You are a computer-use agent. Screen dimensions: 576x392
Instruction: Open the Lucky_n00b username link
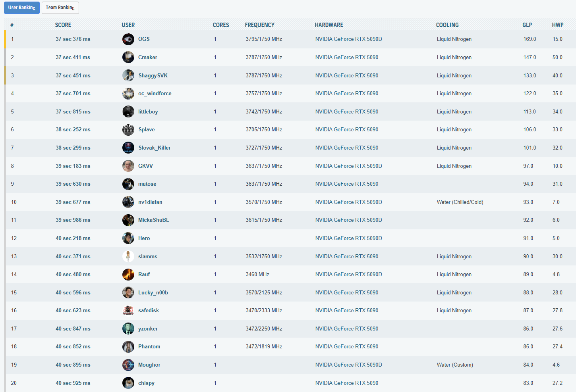(x=153, y=293)
